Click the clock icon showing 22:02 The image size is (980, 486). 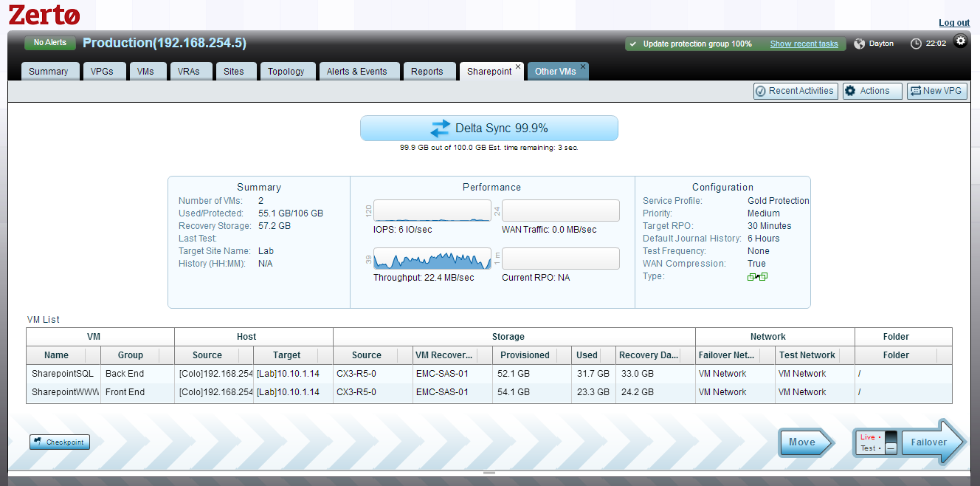click(916, 44)
